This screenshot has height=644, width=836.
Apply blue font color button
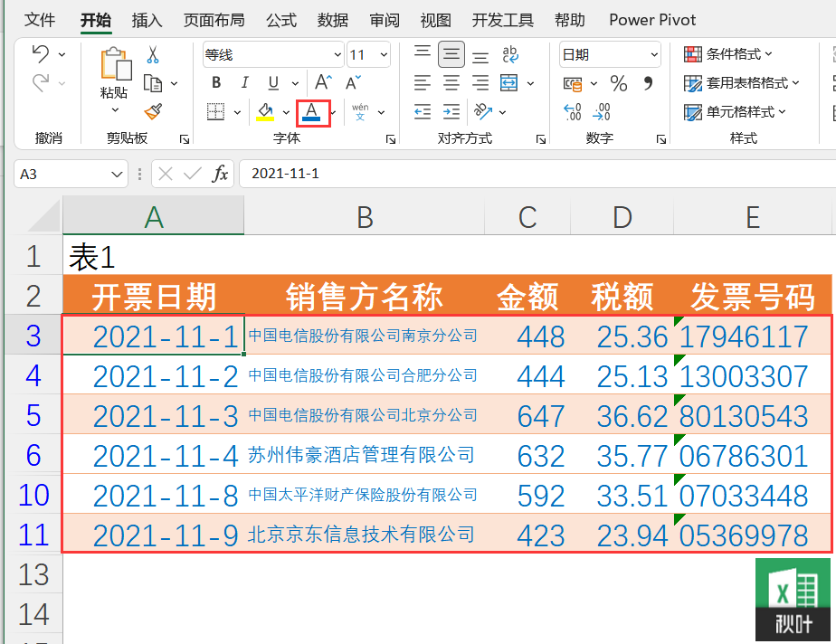[311, 112]
